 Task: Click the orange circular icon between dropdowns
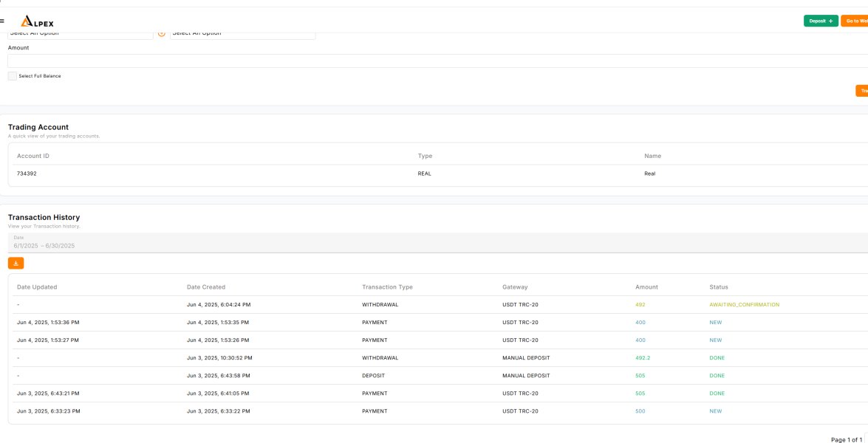(x=162, y=34)
